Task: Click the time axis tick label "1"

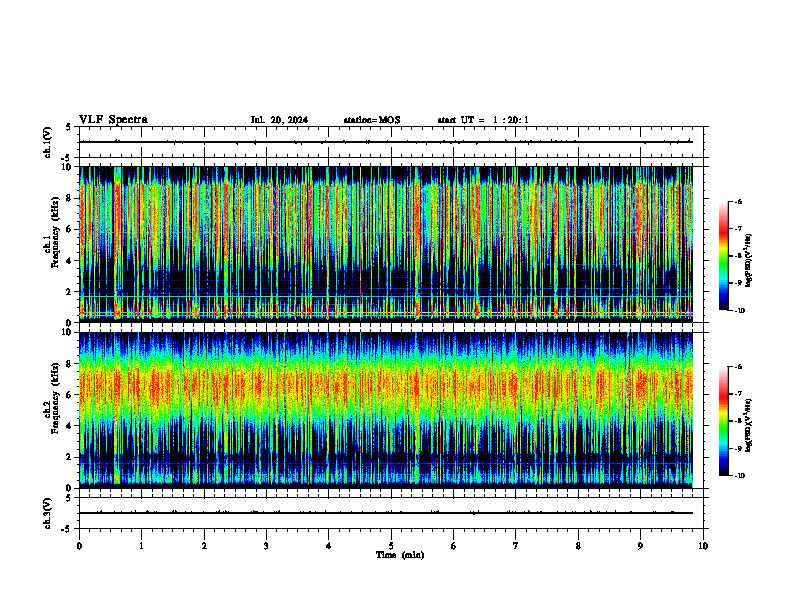Action: (x=141, y=546)
